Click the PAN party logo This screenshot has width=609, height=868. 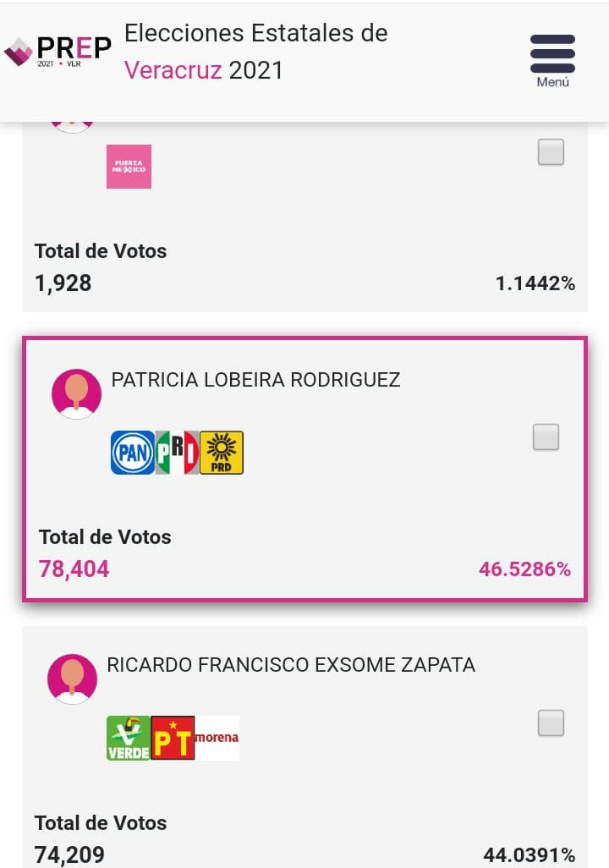click(x=133, y=453)
